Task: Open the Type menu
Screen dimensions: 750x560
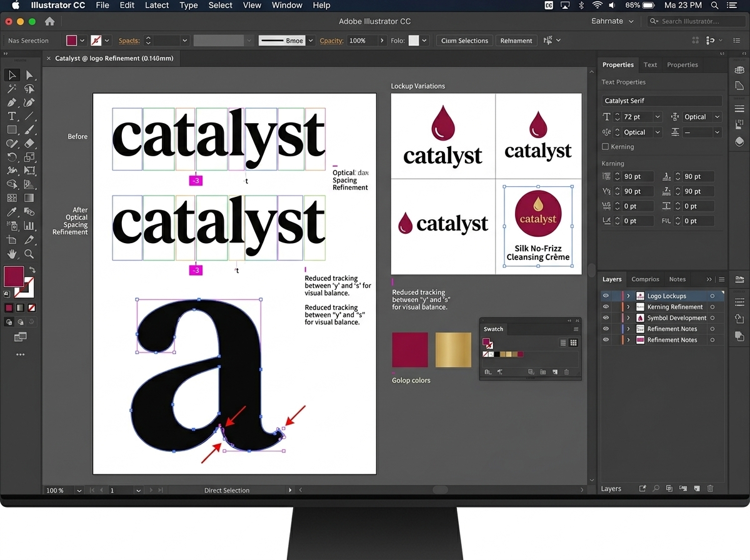Action: click(188, 5)
